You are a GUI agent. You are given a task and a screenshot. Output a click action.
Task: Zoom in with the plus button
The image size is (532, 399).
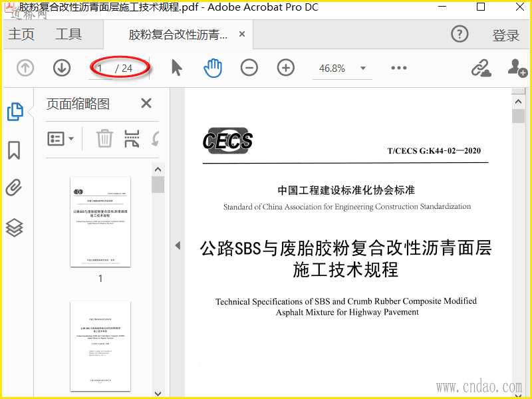(286, 68)
